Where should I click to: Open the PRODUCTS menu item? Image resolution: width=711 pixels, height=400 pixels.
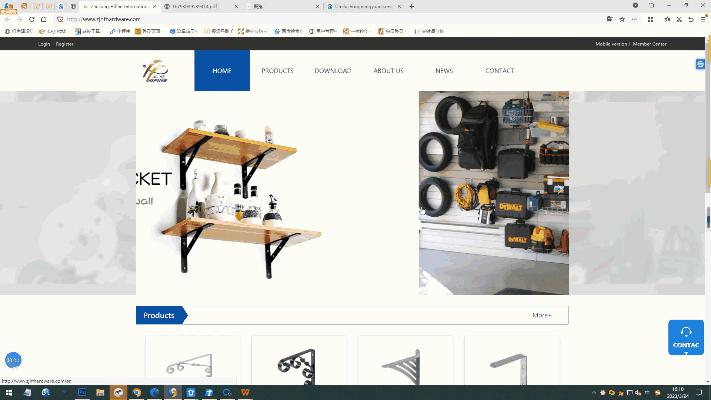click(277, 71)
